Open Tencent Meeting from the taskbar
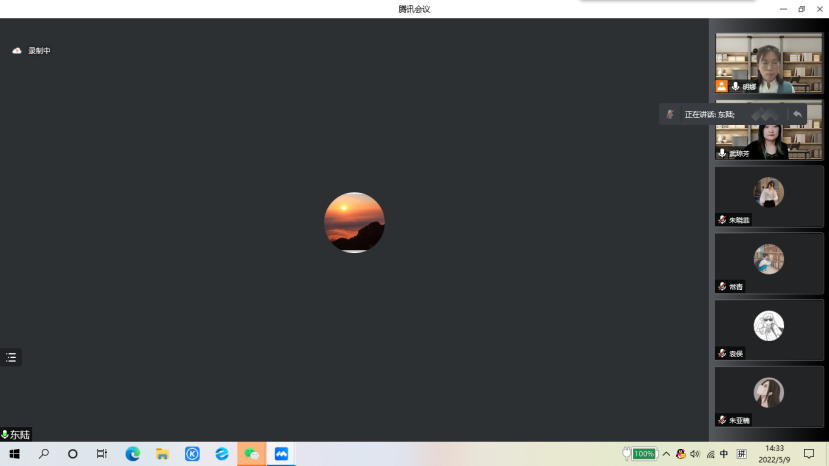 click(281, 454)
